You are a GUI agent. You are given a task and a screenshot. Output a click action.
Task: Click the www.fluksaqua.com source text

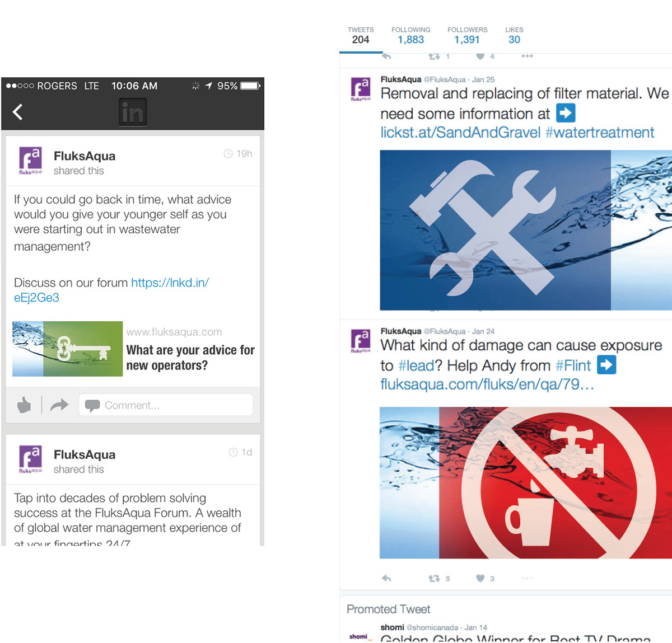click(x=174, y=332)
